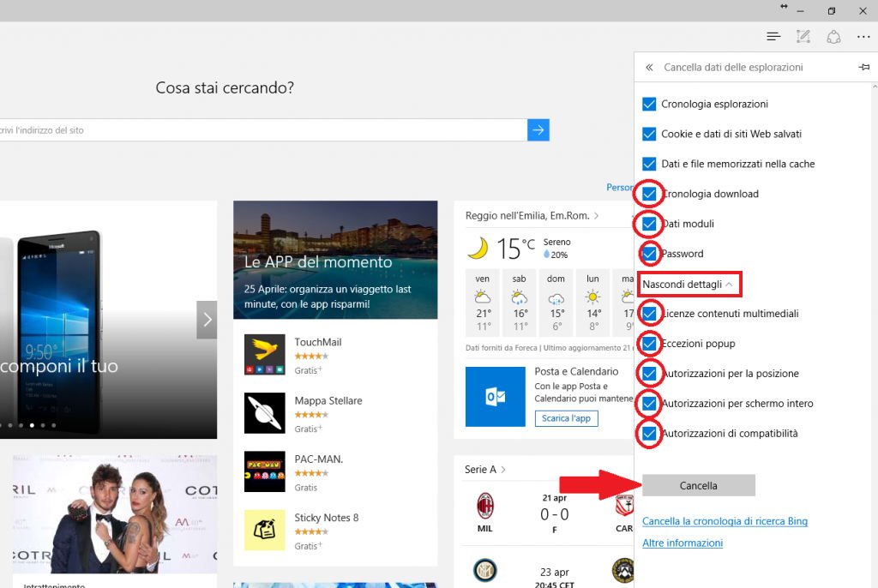Click the web address search field
This screenshot has height=588, width=878.
pos(257,130)
